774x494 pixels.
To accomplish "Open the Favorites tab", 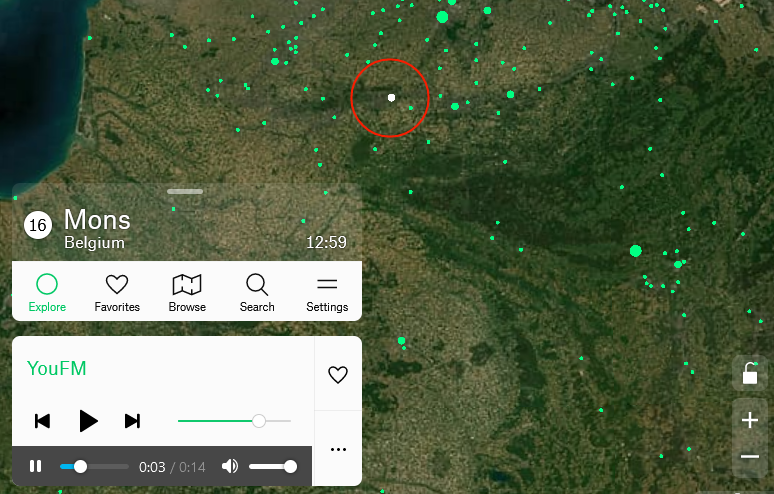I will (117, 292).
